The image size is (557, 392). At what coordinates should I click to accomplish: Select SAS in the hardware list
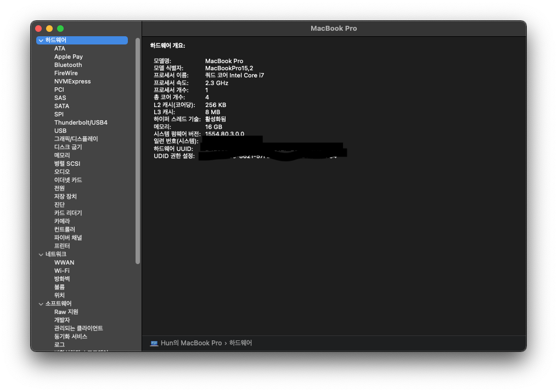coord(60,98)
